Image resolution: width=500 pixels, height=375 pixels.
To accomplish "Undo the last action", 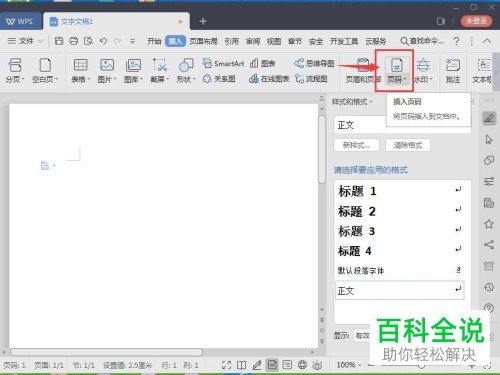I will (x=103, y=41).
